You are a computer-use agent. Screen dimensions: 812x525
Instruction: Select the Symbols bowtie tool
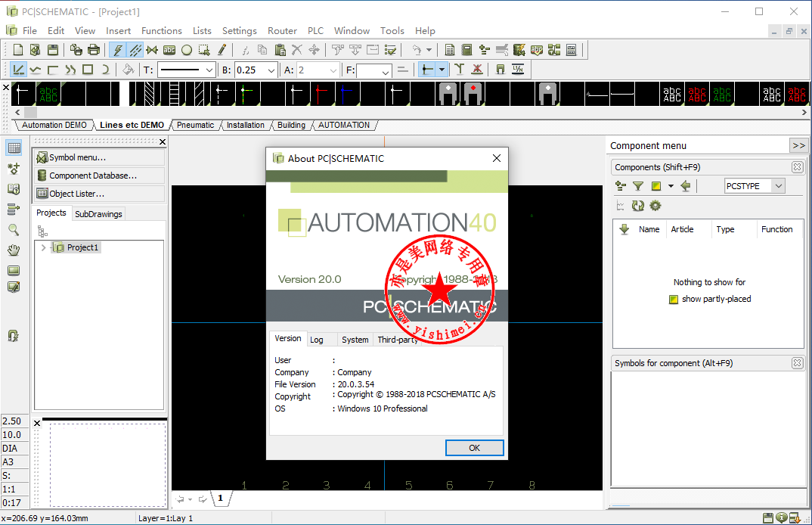coord(152,50)
